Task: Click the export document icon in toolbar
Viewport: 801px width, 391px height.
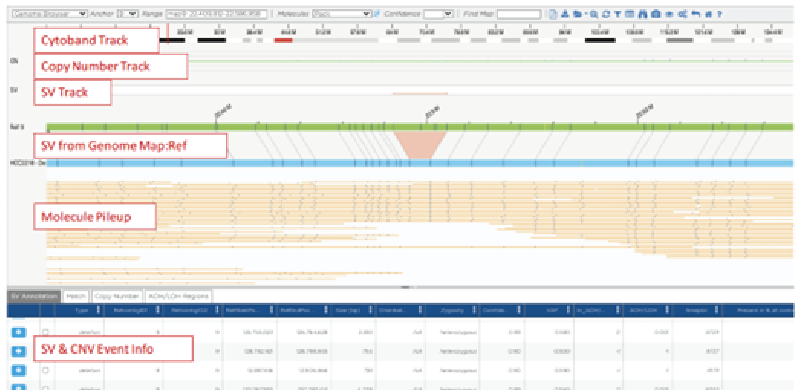Action: pyautogui.click(x=553, y=14)
